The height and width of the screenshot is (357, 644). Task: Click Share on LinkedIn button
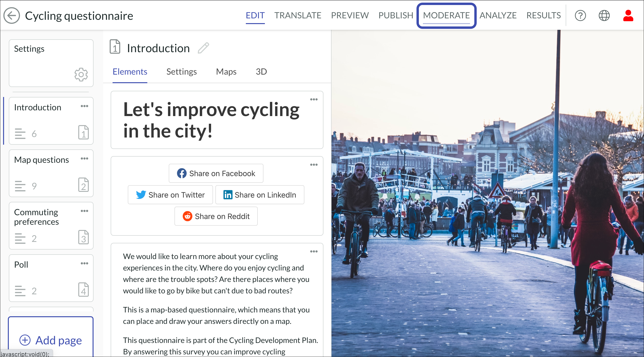[x=260, y=195]
